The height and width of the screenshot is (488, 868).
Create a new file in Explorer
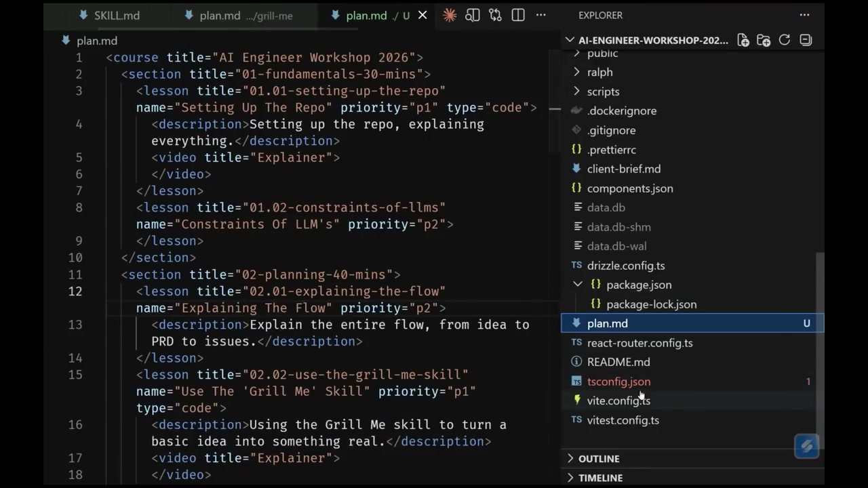[x=743, y=40]
